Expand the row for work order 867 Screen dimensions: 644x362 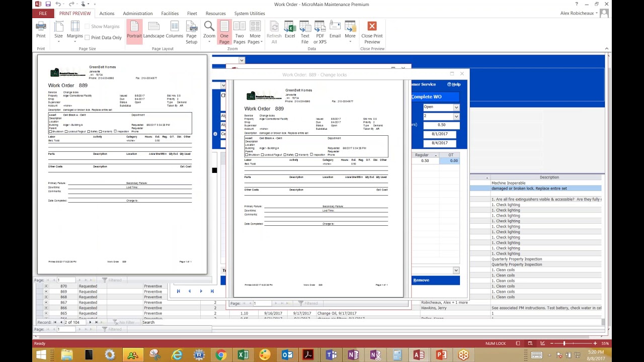click(46, 303)
